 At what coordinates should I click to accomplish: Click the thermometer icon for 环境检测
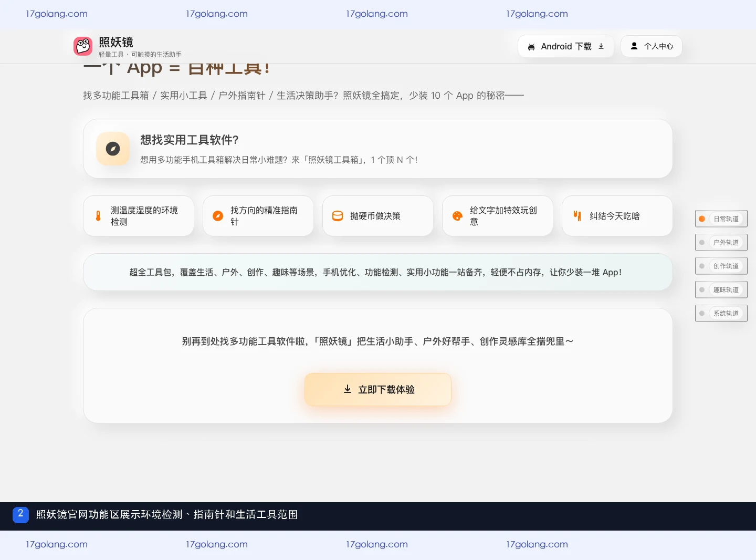[98, 216]
